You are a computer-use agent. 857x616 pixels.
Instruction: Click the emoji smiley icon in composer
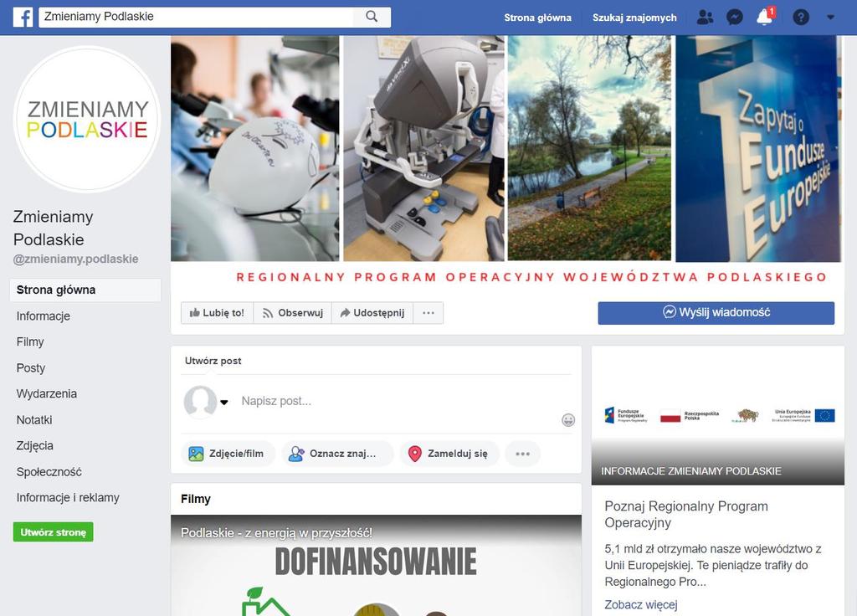point(568,420)
